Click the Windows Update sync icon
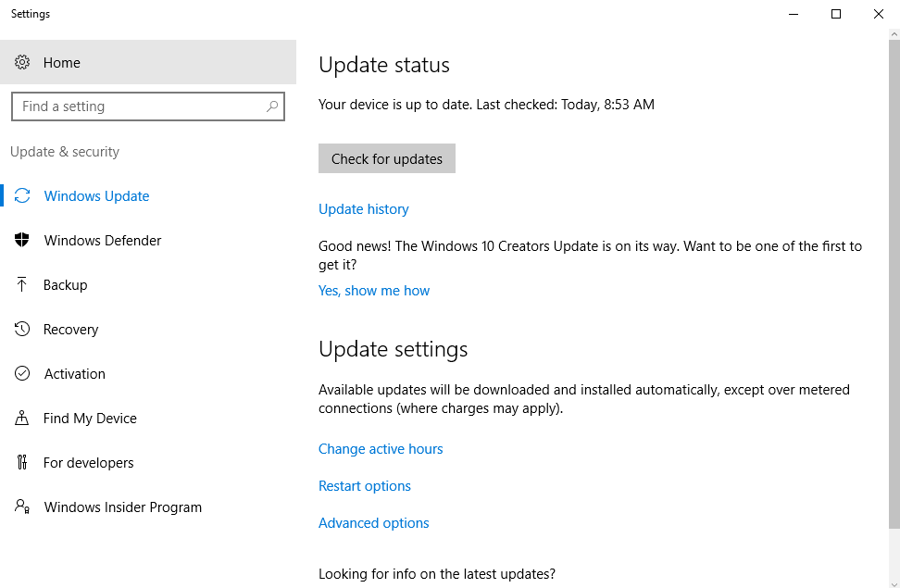Viewport: 900px width, 588px height. pos(22,196)
